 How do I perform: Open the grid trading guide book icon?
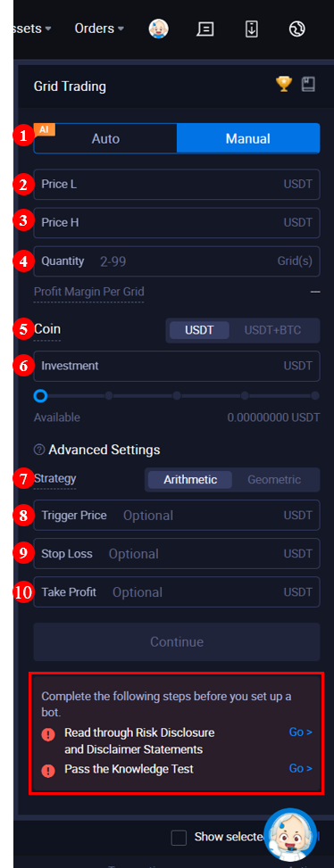click(308, 85)
